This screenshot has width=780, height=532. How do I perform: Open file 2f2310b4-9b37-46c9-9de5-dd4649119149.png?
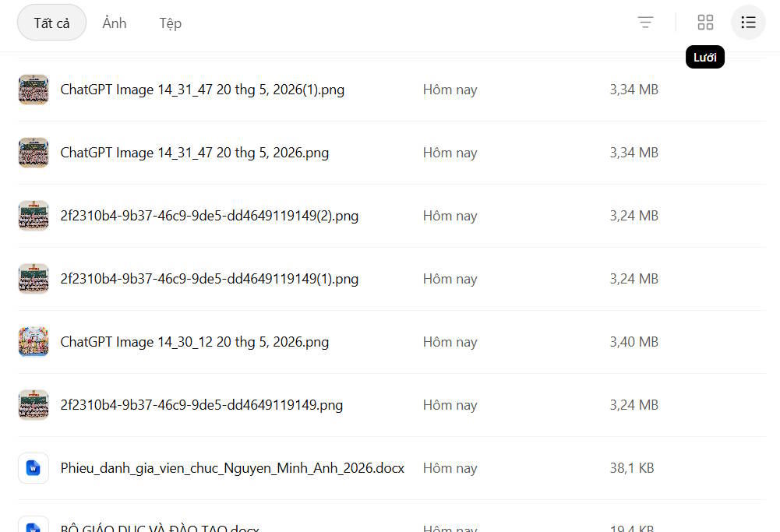click(202, 405)
